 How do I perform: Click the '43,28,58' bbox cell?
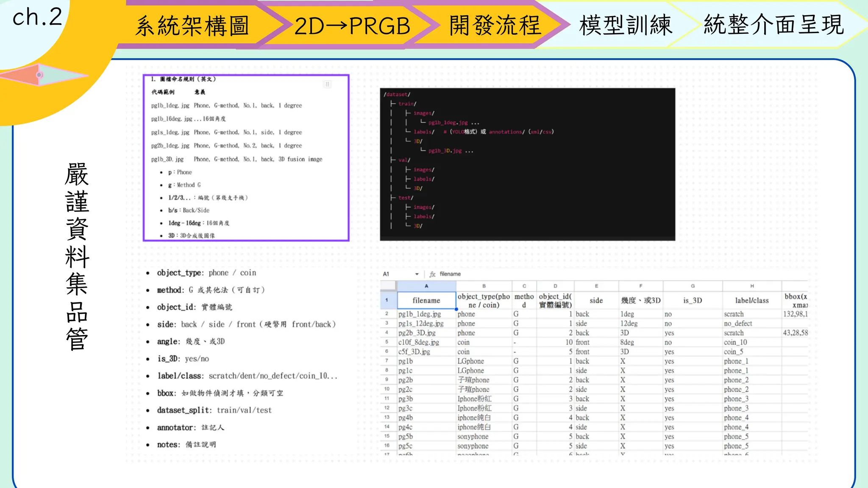pyautogui.click(x=795, y=333)
